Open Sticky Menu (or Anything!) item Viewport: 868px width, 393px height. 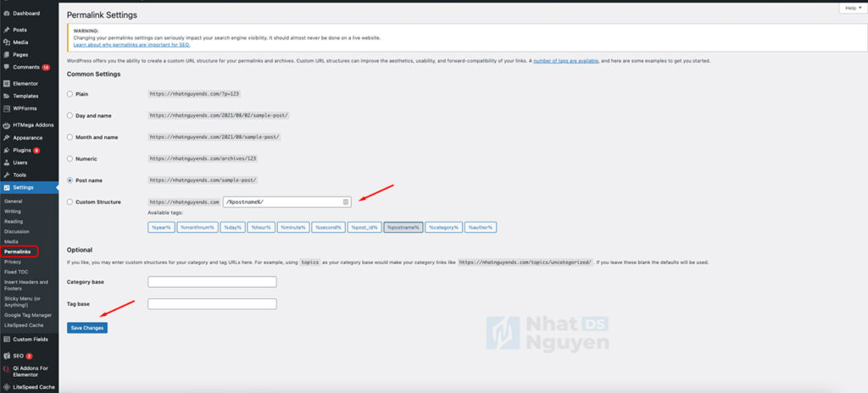tap(24, 302)
